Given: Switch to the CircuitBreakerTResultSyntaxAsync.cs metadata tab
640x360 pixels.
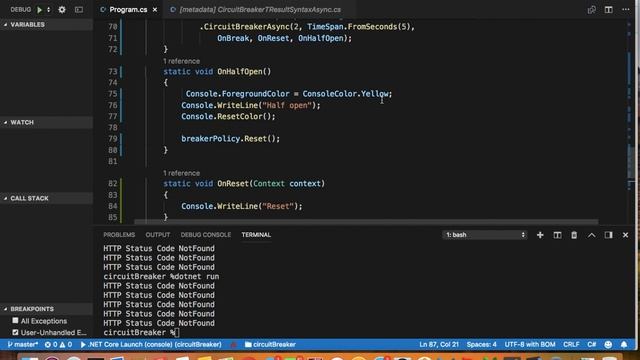Looking at the screenshot, I should 260,9.
